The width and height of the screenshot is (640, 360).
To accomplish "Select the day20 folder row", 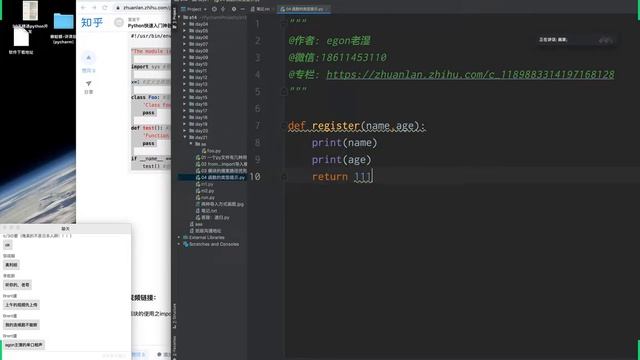I will pyautogui.click(x=212, y=131).
